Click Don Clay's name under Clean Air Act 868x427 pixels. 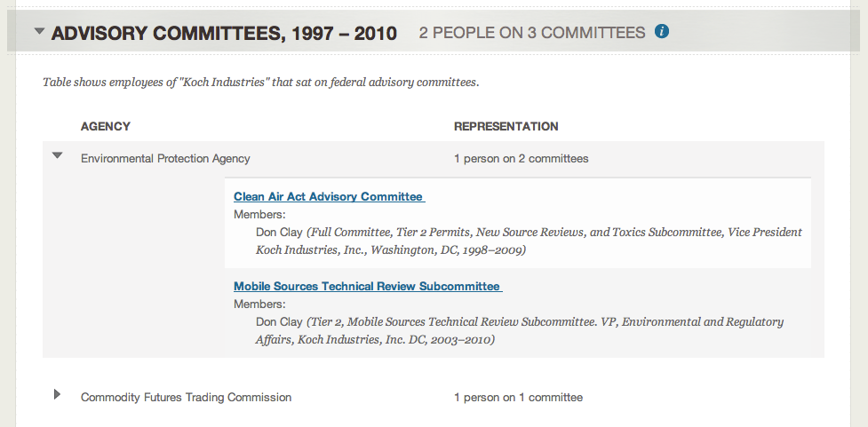pos(279,232)
